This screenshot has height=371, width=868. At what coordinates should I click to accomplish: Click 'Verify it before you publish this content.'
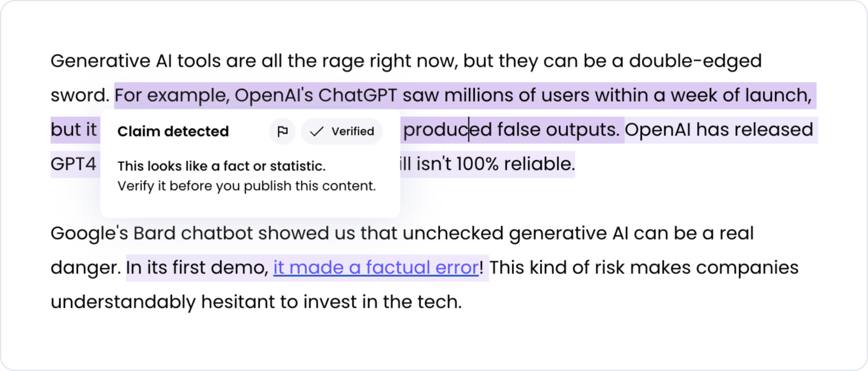pyautogui.click(x=247, y=186)
